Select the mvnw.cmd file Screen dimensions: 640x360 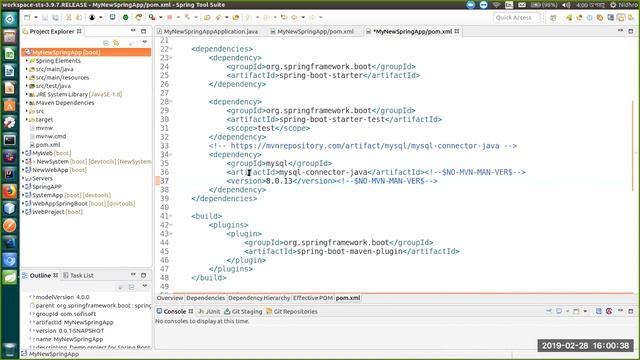coord(51,136)
